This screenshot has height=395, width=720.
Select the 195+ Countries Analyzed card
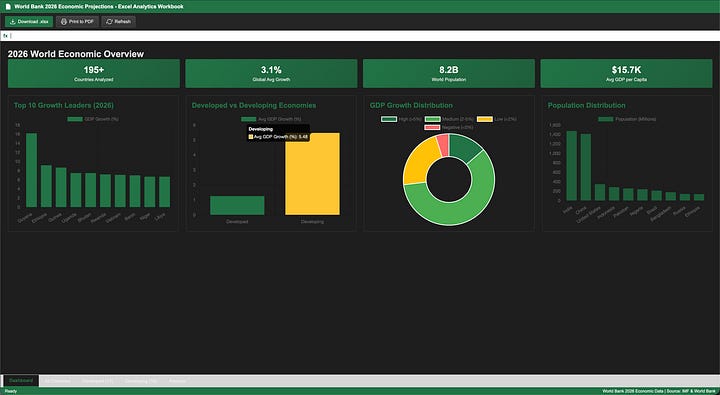tap(94, 73)
